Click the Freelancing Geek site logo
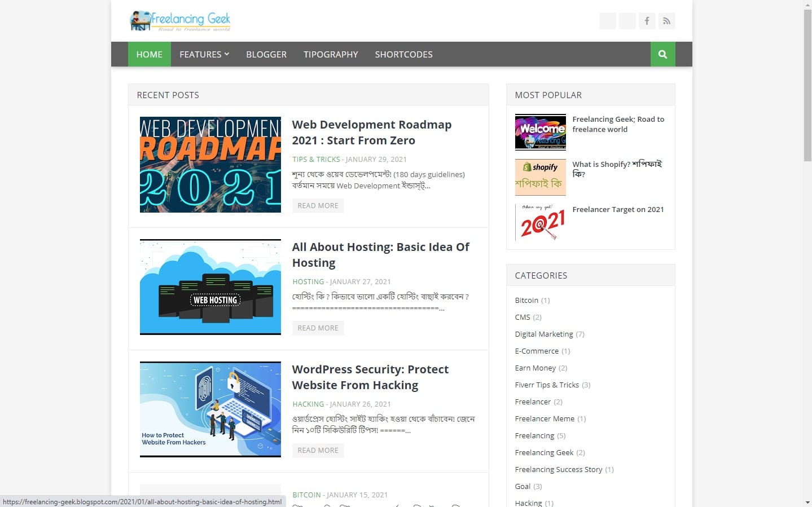The image size is (812, 507). click(x=180, y=21)
